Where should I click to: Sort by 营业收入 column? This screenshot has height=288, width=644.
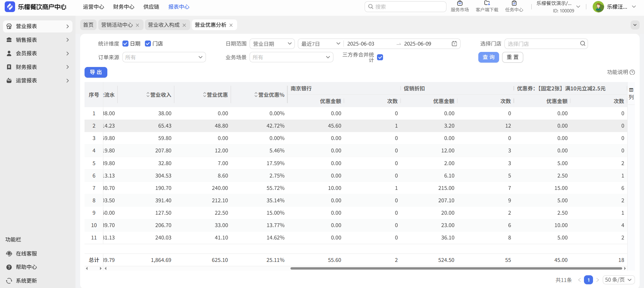148,95
